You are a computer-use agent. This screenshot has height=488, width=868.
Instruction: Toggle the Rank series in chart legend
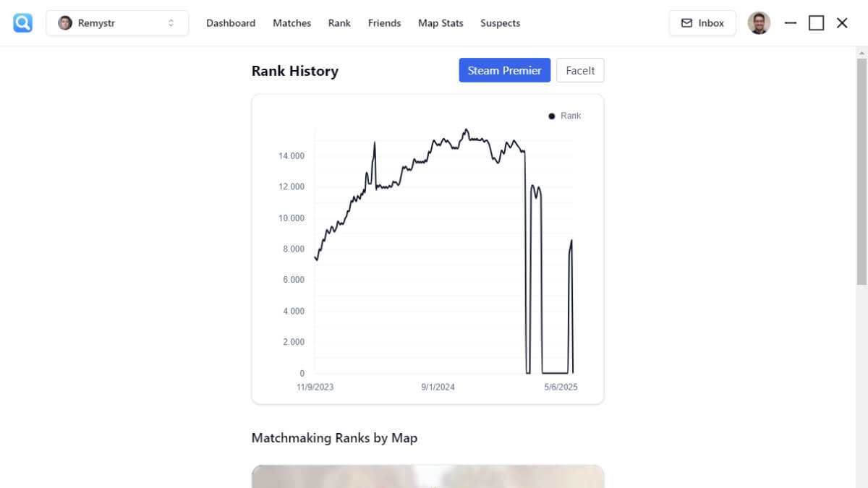click(563, 116)
